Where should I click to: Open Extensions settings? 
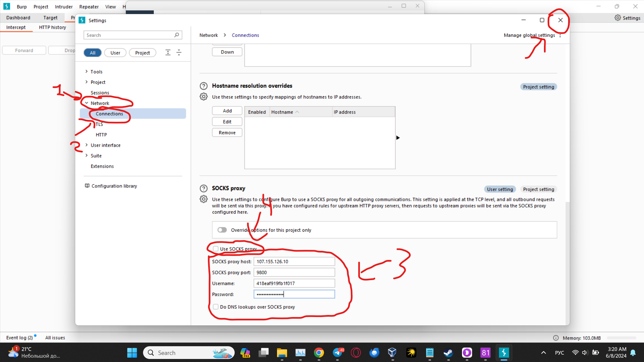click(102, 166)
